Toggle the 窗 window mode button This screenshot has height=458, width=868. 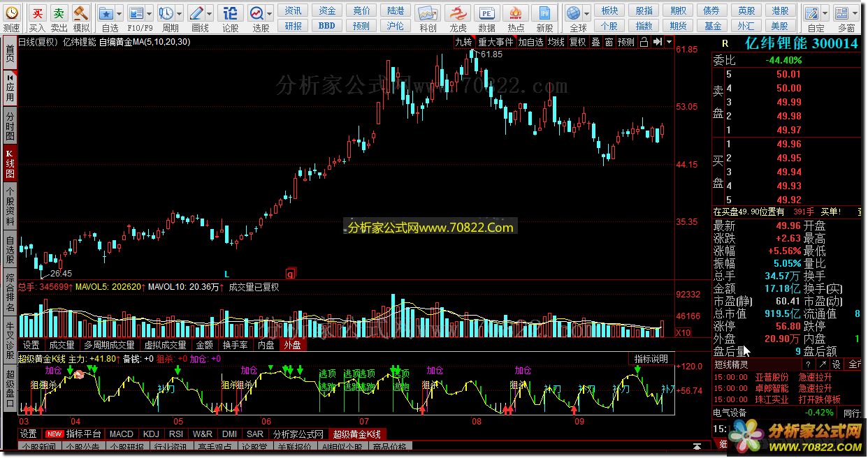tap(609, 42)
